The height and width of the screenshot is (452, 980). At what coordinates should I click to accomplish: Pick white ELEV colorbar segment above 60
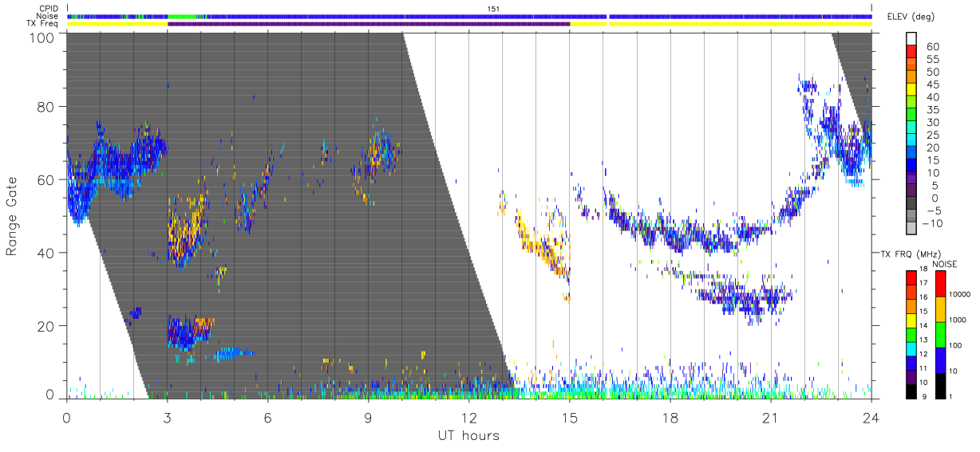911,40
